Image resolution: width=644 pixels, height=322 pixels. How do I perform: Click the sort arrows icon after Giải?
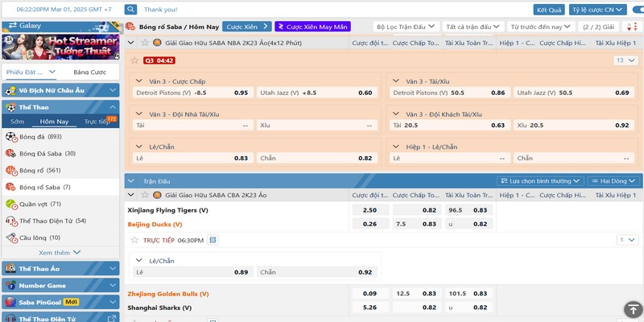point(634,27)
